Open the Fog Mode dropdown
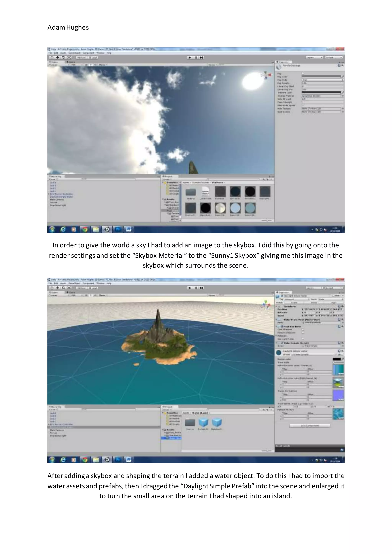The height and width of the screenshot is (554, 392). (x=322, y=80)
